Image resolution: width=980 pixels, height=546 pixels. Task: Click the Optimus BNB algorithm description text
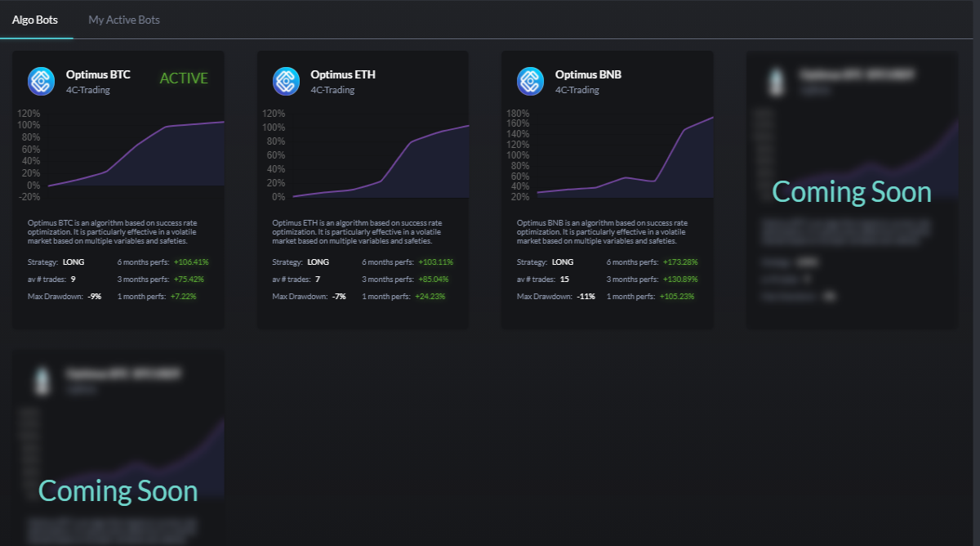click(x=603, y=231)
